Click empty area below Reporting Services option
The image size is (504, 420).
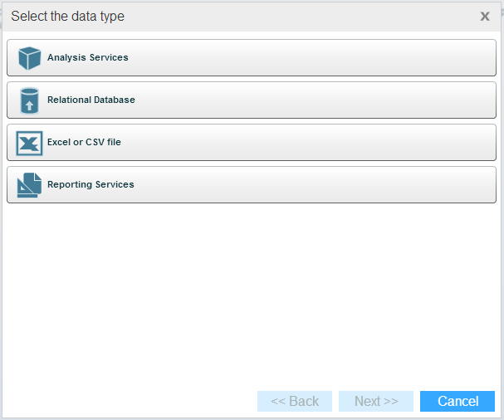[251, 291]
